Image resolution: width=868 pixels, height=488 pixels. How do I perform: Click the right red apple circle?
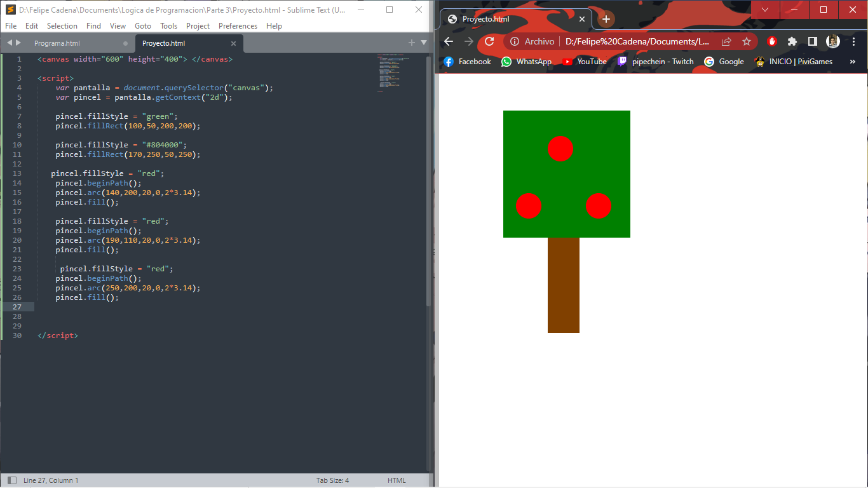coord(599,206)
